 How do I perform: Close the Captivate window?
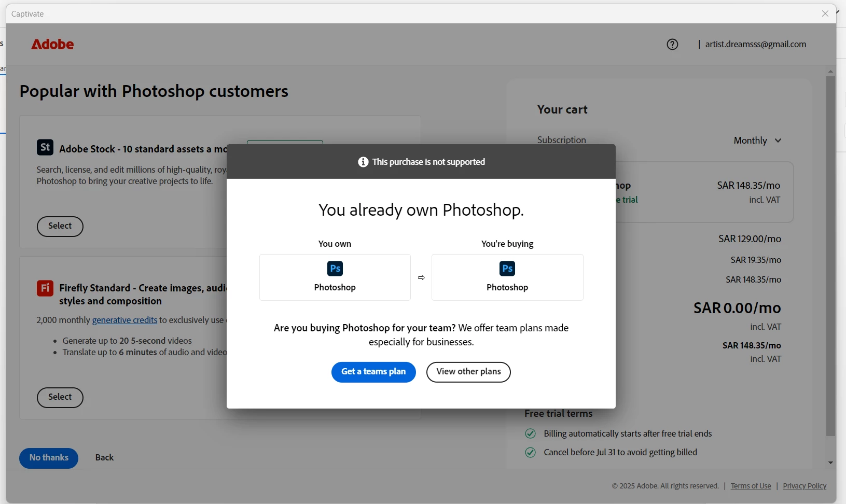825,13
